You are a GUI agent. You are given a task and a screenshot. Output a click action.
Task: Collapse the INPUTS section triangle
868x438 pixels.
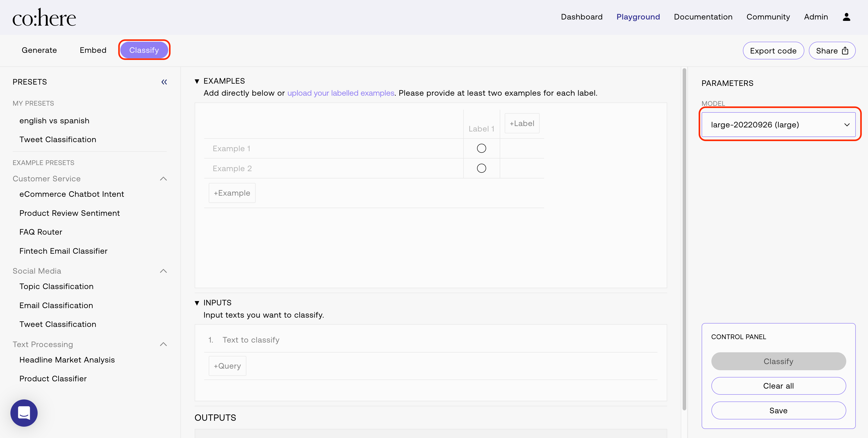click(197, 303)
